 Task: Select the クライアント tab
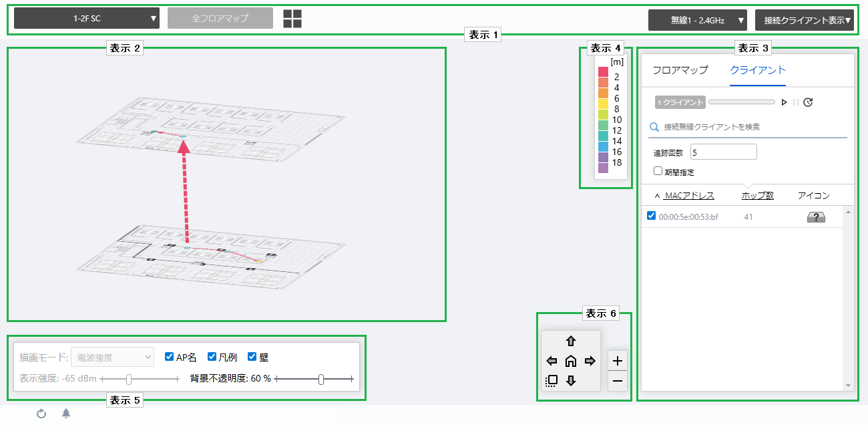pos(758,70)
